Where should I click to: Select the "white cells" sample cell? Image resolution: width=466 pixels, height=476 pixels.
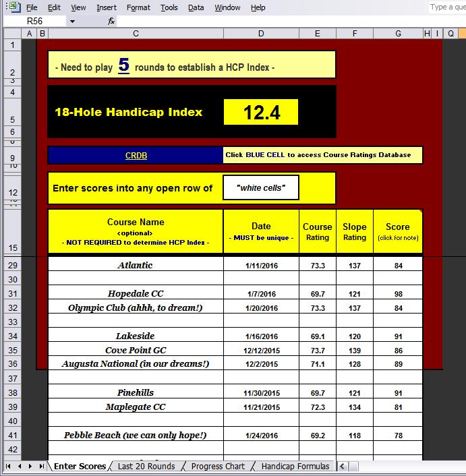coord(261,187)
